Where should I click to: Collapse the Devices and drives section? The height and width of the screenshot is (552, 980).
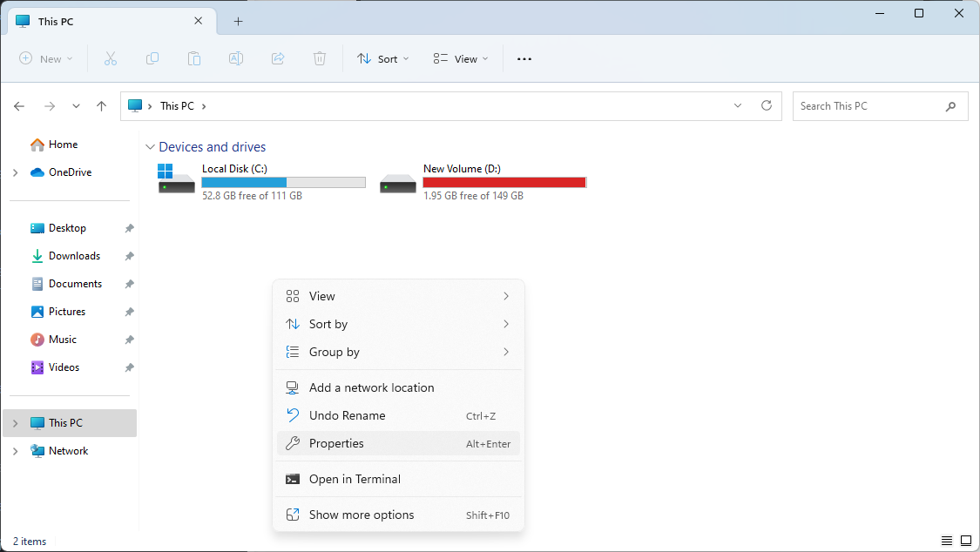click(150, 148)
